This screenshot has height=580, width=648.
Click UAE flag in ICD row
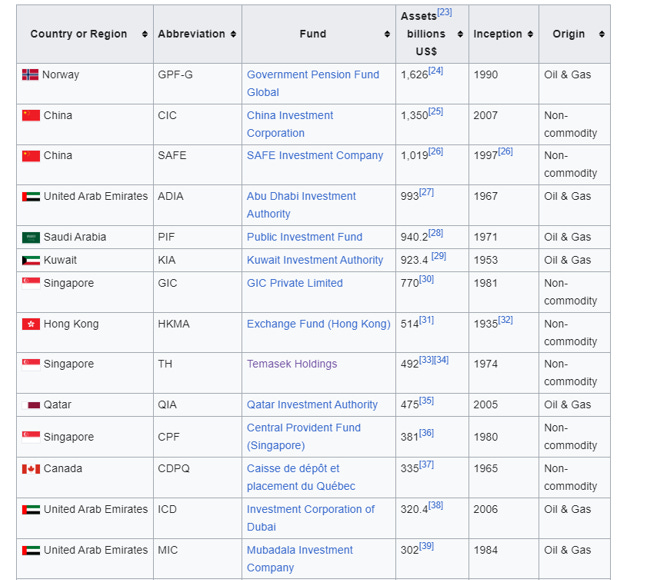pyautogui.click(x=31, y=509)
